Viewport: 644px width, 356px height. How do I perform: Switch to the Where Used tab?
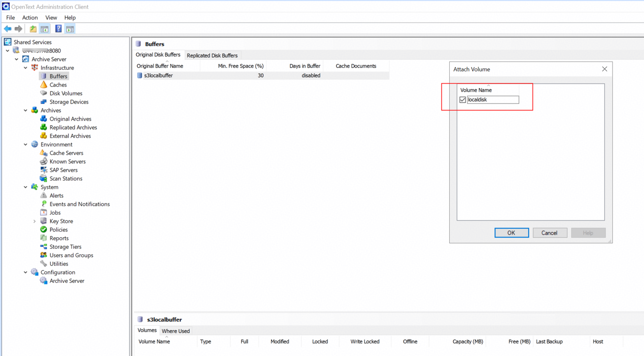(176, 331)
